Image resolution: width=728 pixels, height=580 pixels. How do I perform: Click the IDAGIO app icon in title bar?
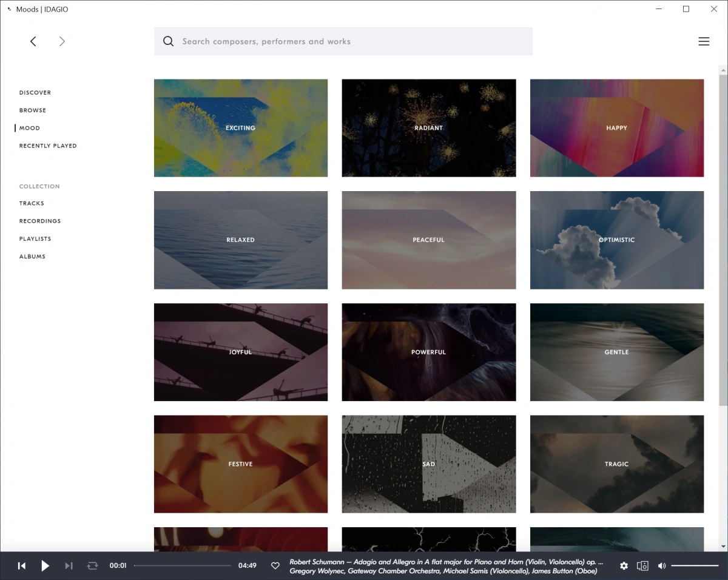point(9,9)
